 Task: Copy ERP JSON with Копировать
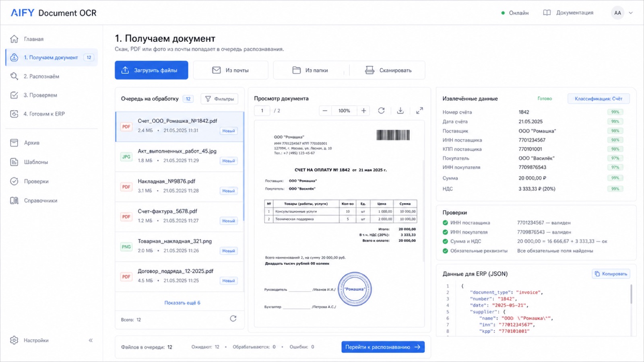pos(611,274)
